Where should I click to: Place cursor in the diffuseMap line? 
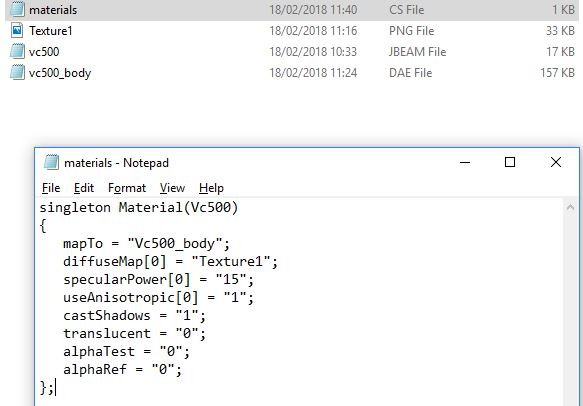(x=170, y=262)
